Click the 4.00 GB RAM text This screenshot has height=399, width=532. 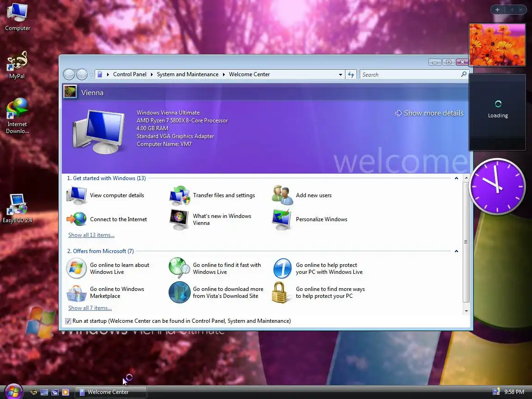coord(152,128)
